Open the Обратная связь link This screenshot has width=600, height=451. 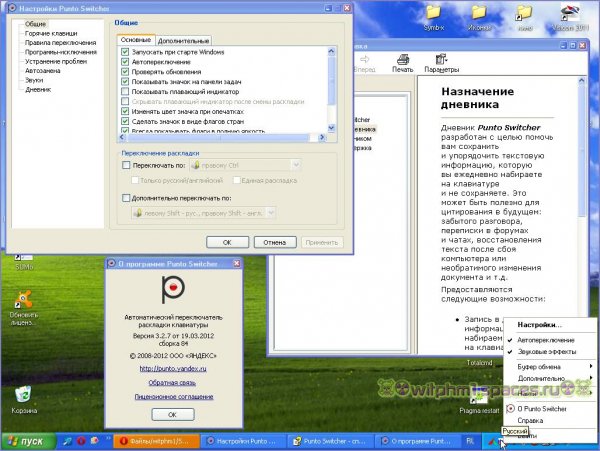click(172, 383)
